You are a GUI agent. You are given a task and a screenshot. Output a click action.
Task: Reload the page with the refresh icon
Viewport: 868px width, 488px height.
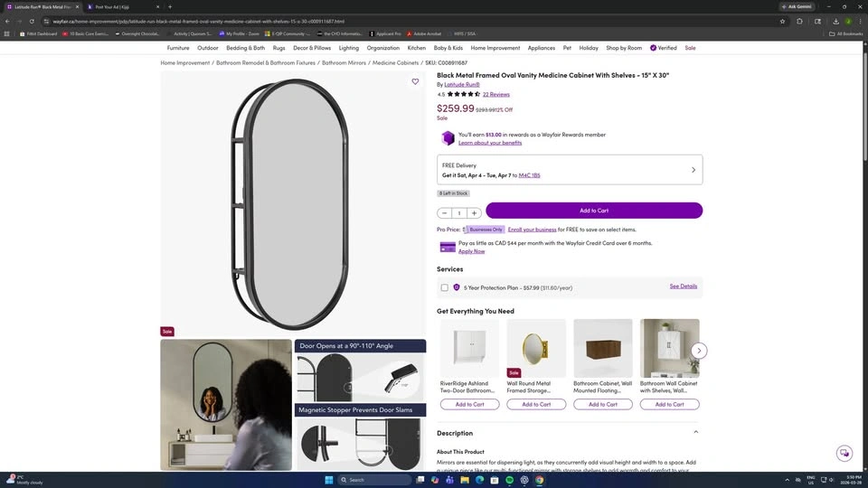click(32, 21)
